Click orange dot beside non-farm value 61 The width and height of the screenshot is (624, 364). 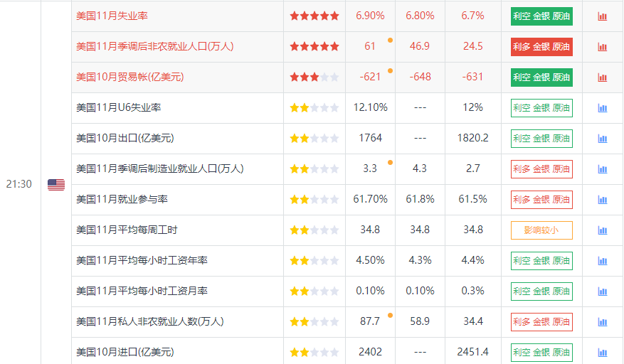390,41
